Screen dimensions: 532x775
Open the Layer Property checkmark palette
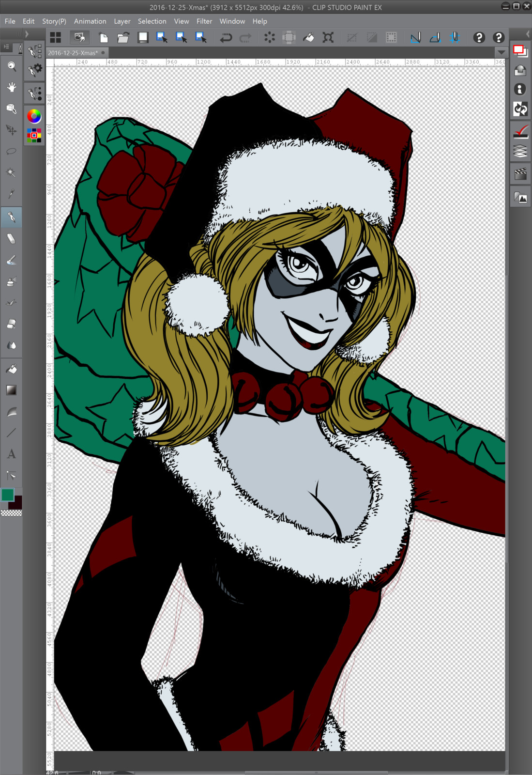(520, 132)
